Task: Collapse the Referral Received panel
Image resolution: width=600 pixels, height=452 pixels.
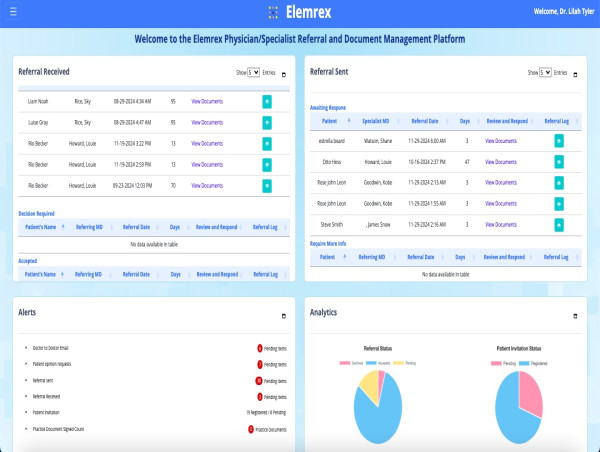Action: [284, 75]
